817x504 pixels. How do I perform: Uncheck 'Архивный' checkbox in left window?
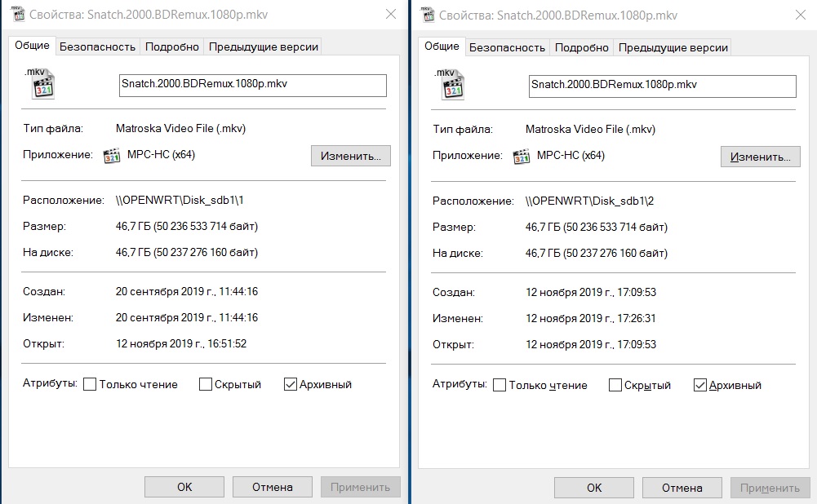[291, 384]
